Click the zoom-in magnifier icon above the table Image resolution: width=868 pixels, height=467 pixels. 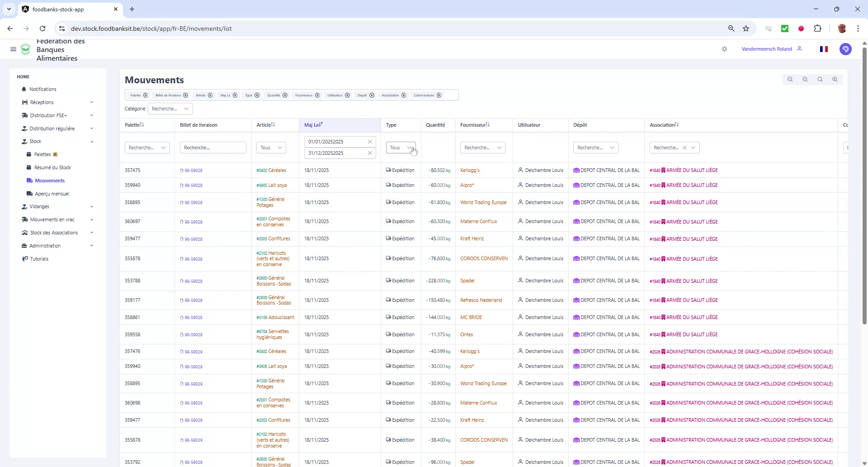[x=835, y=79]
